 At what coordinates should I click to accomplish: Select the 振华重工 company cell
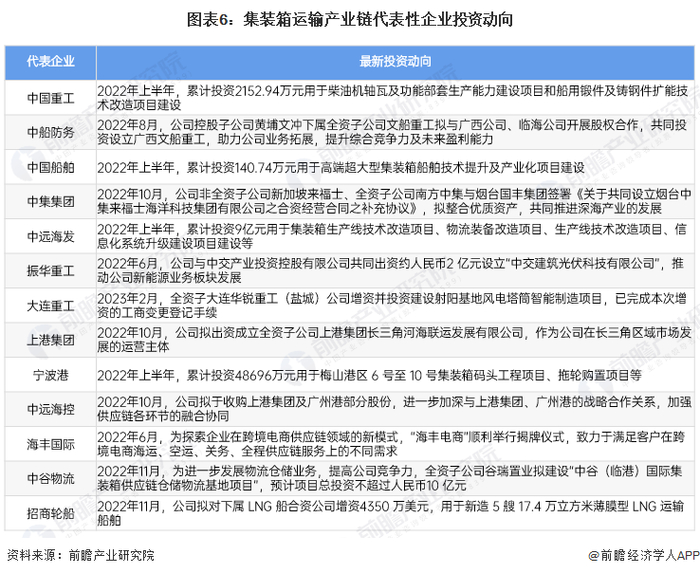tap(50, 271)
